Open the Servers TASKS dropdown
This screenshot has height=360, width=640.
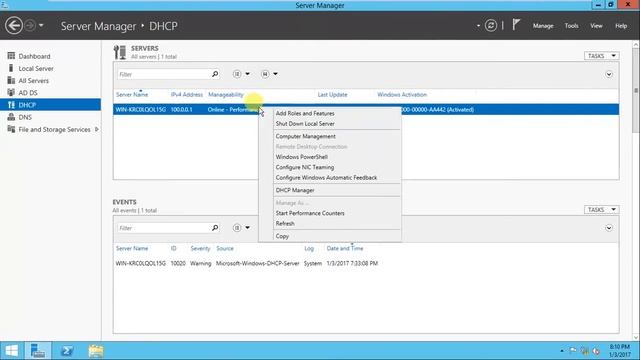click(601, 56)
